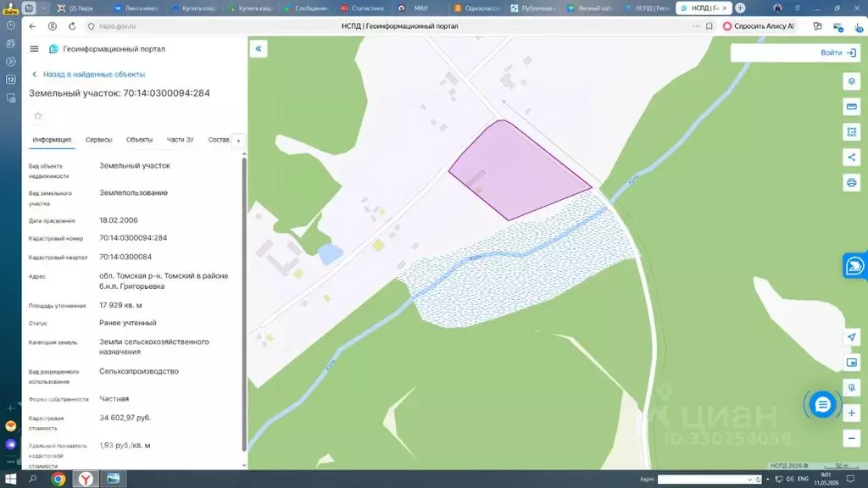Open the assistant tab on right edge
868x488 pixels.
pos(855,266)
